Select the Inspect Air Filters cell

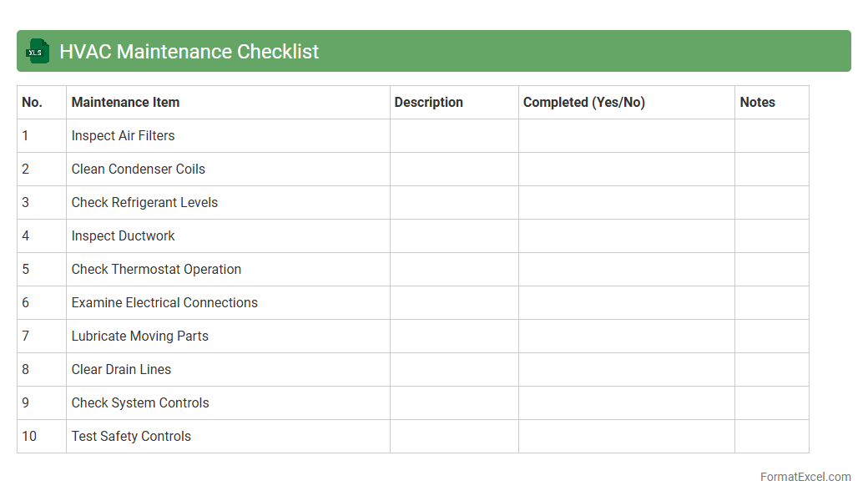123,135
